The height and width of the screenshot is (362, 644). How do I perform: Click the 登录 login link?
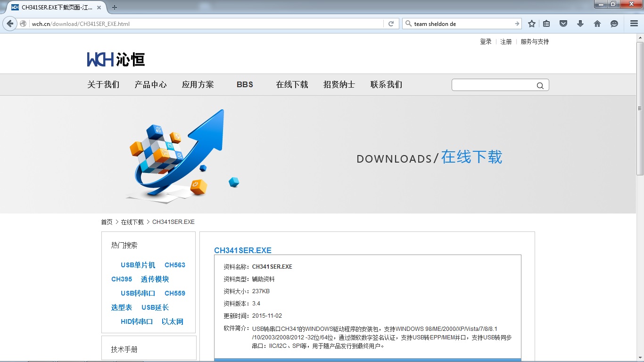pyautogui.click(x=486, y=41)
